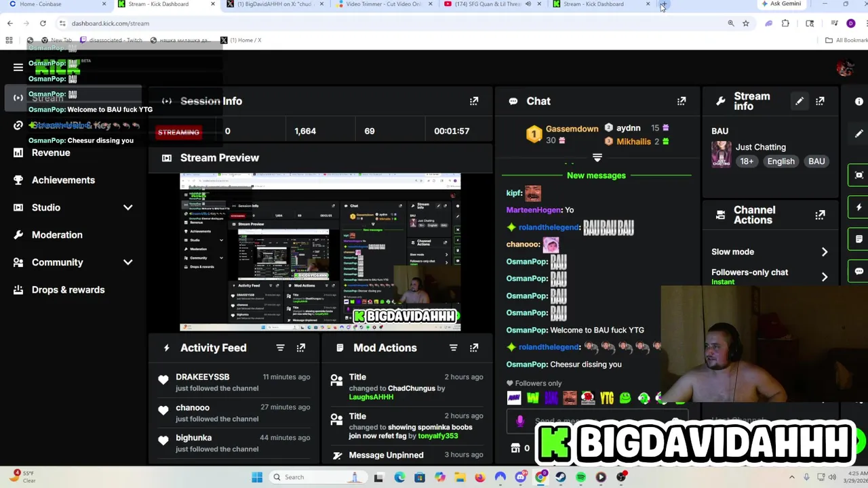Click the stream preview video thumbnail
Viewport: 868px width, 488px height.
[x=320, y=252]
